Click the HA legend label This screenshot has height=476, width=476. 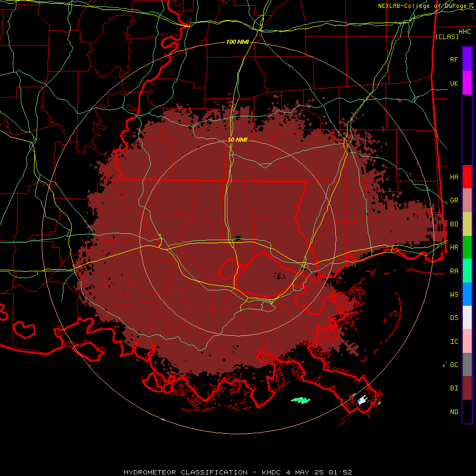[454, 177]
